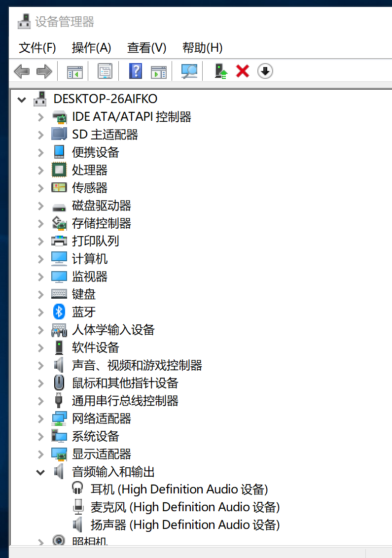Collapse the DESKTOP-26AIFKO root node
392x558 pixels.
[22, 100]
